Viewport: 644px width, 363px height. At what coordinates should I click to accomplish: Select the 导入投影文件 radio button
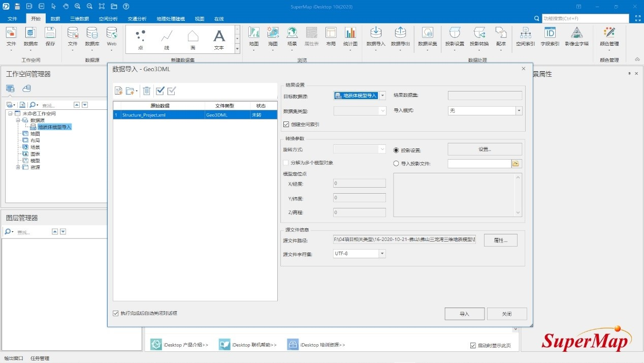[396, 164]
